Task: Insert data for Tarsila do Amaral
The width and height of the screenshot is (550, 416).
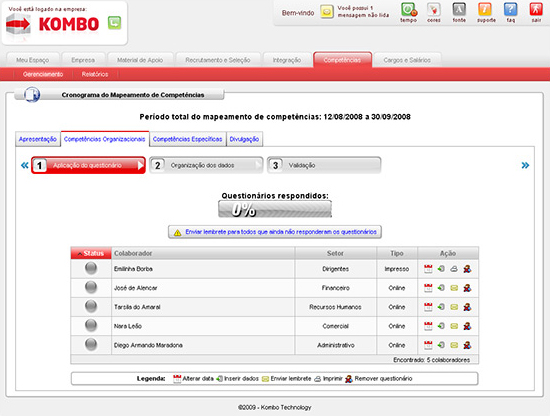Action: point(441,307)
